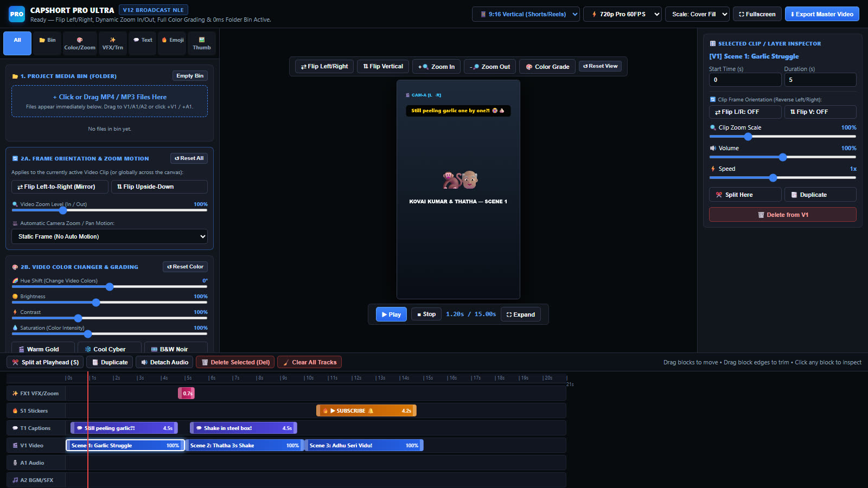
Task: Adjust the Hue Shift slider
Action: pyautogui.click(x=110, y=287)
